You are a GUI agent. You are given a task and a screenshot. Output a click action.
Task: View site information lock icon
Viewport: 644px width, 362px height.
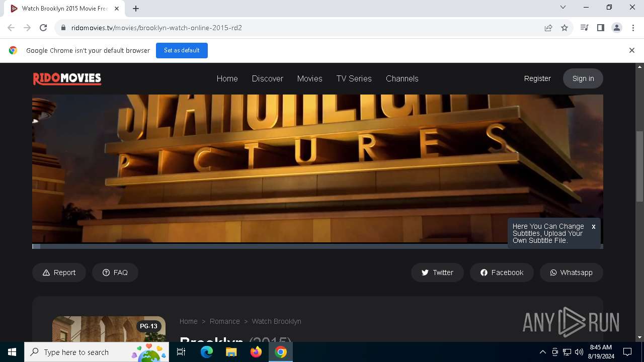tap(63, 28)
